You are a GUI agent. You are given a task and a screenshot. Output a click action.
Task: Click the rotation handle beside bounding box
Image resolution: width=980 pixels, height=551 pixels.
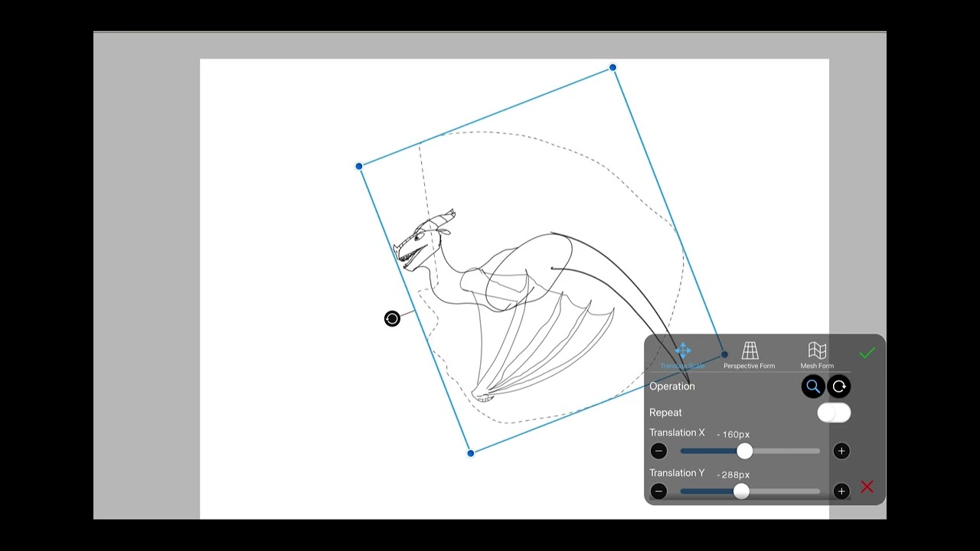click(x=392, y=318)
